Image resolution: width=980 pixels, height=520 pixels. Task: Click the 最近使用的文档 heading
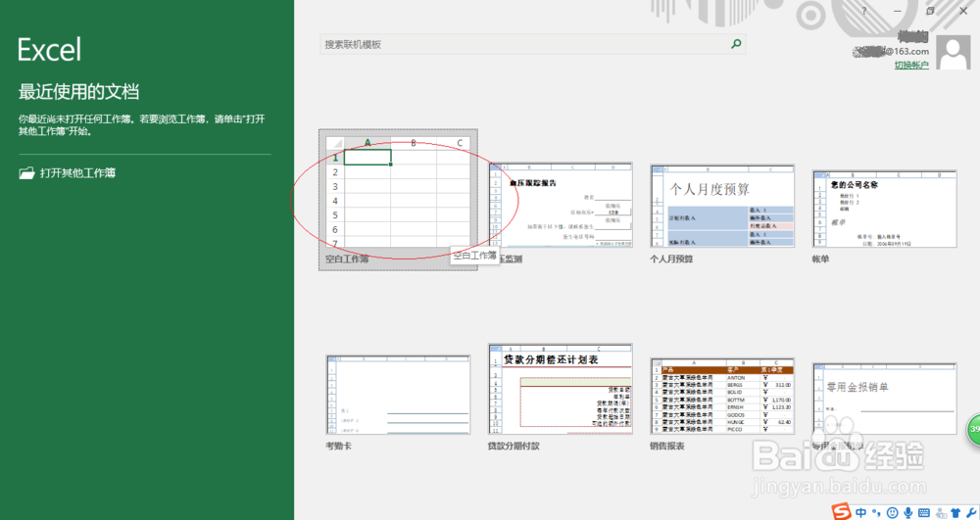pyautogui.click(x=78, y=92)
